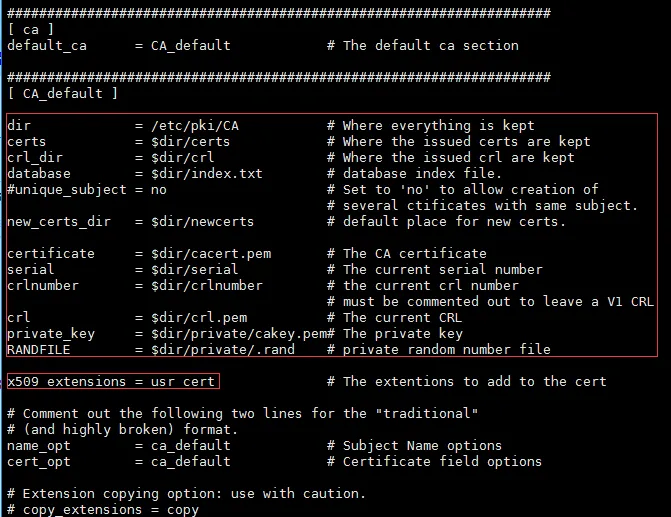
Task: Click the RANDFILE key name
Action: click(39, 350)
